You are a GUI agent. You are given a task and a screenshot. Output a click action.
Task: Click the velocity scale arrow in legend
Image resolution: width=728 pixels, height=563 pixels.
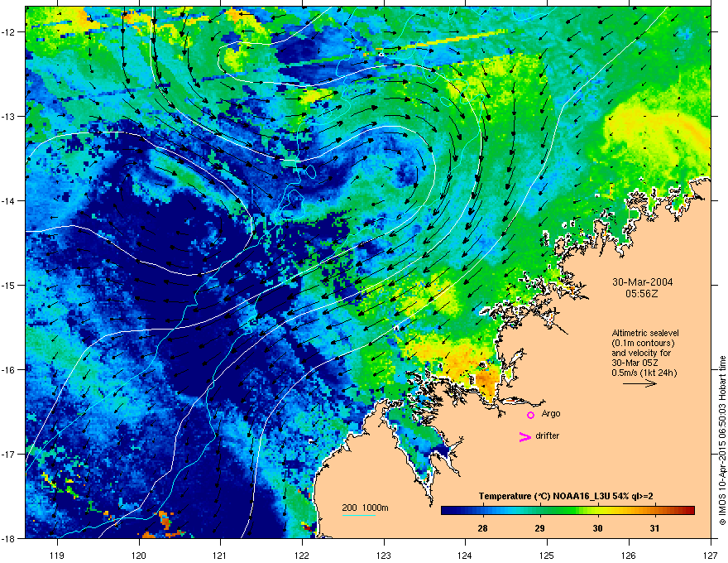click(639, 383)
